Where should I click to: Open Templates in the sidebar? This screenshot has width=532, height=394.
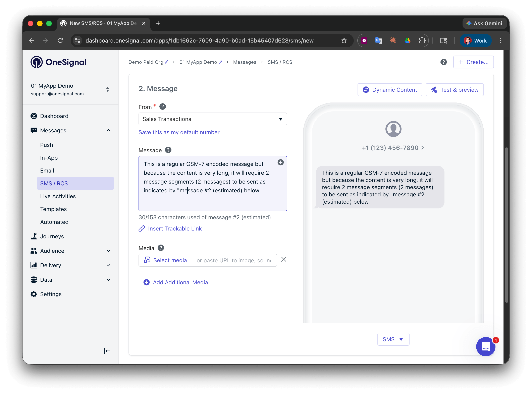point(53,209)
